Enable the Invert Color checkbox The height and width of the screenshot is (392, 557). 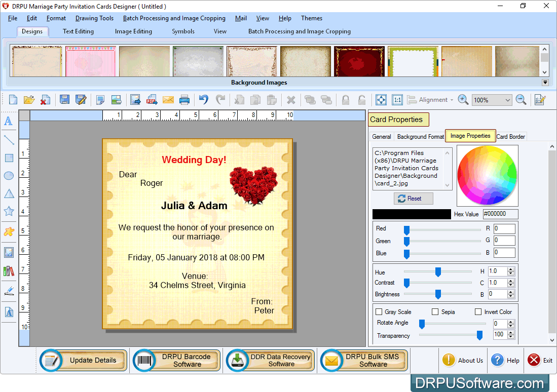[478, 312]
